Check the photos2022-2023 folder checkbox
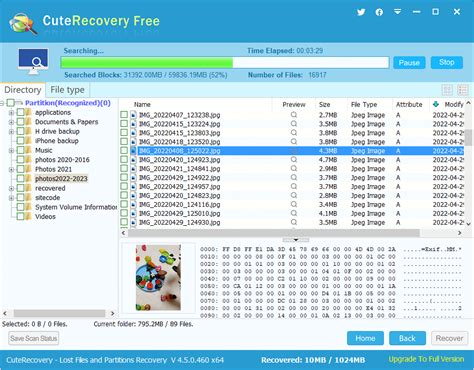 coord(20,179)
